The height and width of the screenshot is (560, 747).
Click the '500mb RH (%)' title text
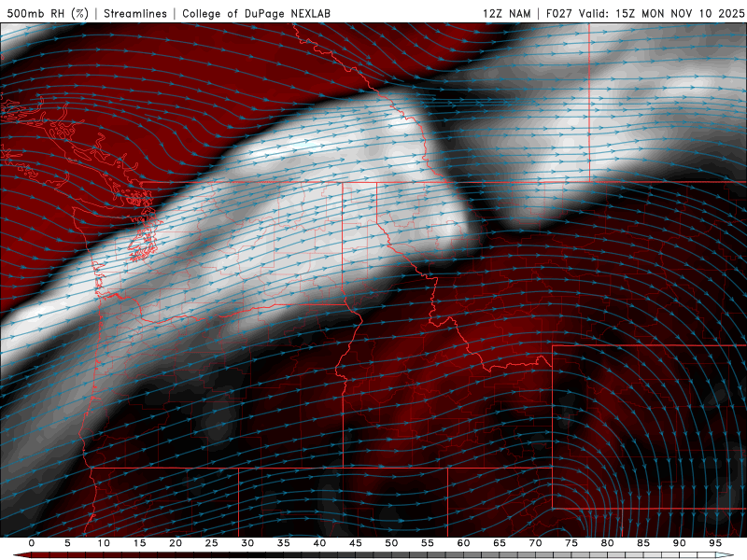click(48, 13)
